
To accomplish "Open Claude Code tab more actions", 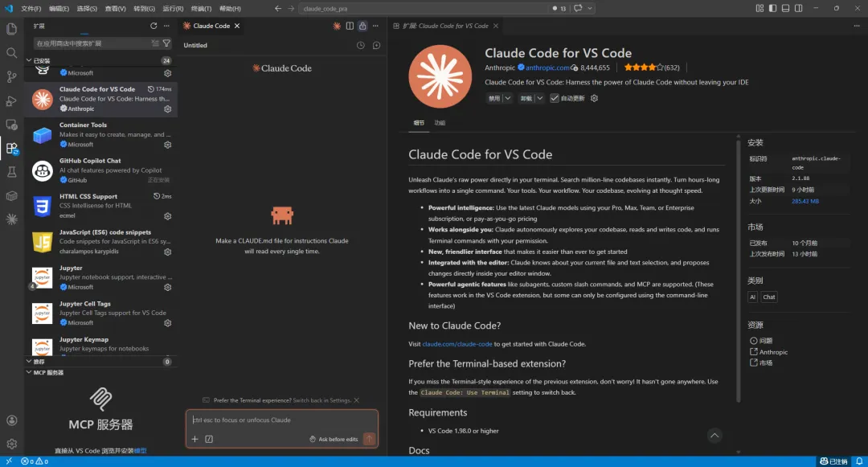I will tap(375, 26).
